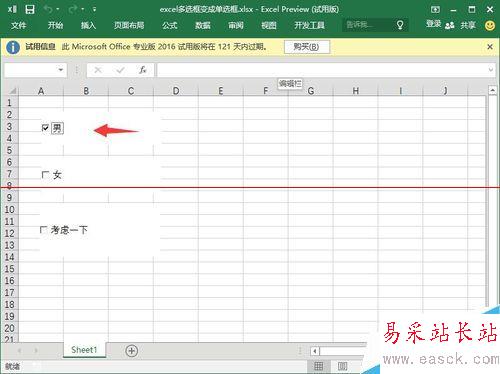This screenshot has height=374, width=500.
Task: Switch to the 开始 tab
Action: 55,25
